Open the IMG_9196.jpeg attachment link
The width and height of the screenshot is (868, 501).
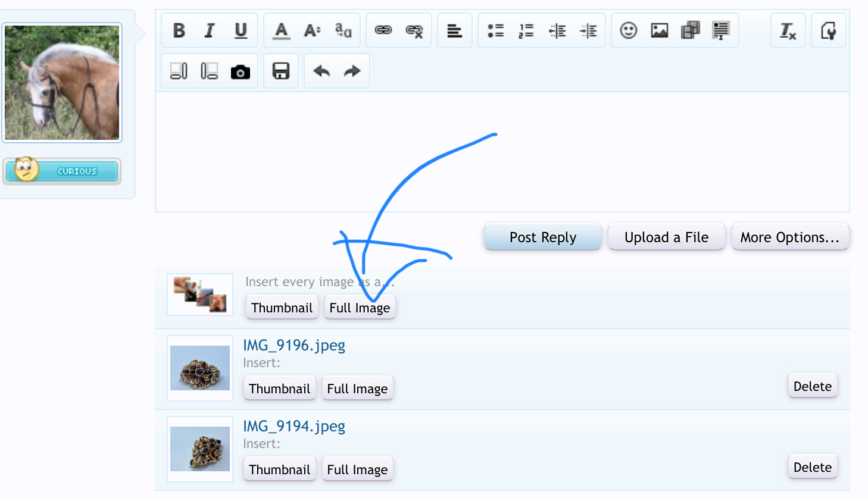pyautogui.click(x=294, y=345)
